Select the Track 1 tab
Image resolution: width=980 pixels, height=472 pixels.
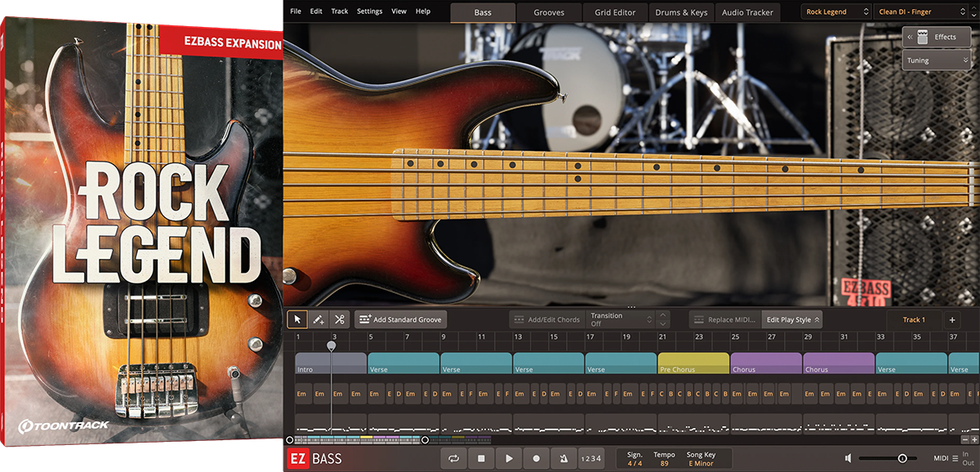coord(914,320)
